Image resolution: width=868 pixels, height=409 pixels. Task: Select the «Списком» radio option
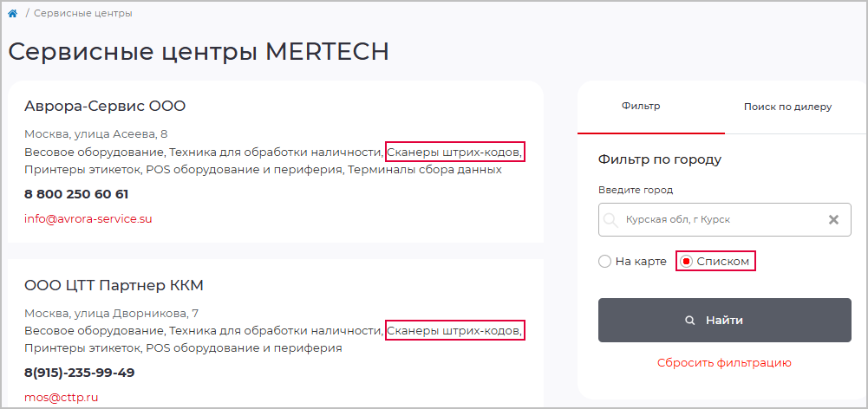coord(687,261)
